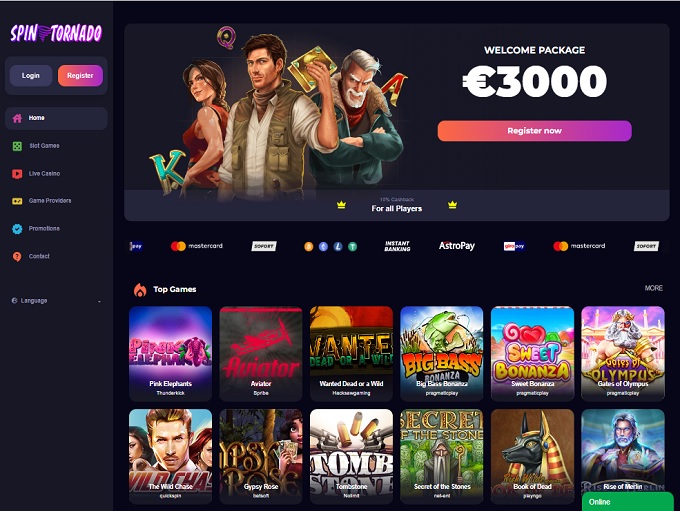Click the yellow Game Providers icon
This screenshot has height=511, width=680.
coord(17,201)
